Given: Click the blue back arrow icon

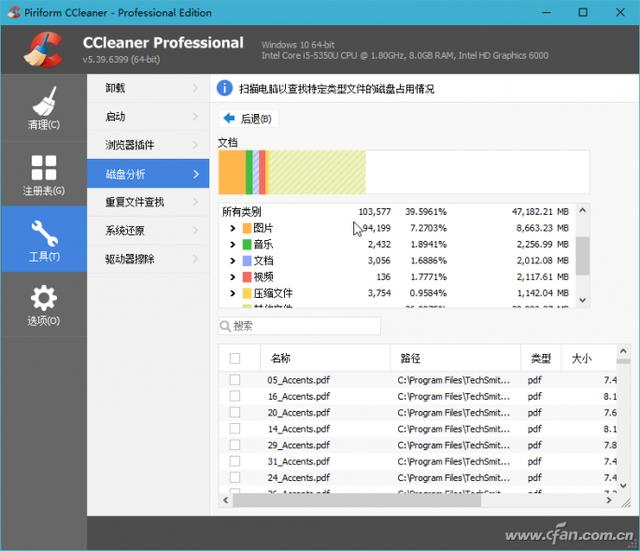Looking at the screenshot, I should click(229, 118).
